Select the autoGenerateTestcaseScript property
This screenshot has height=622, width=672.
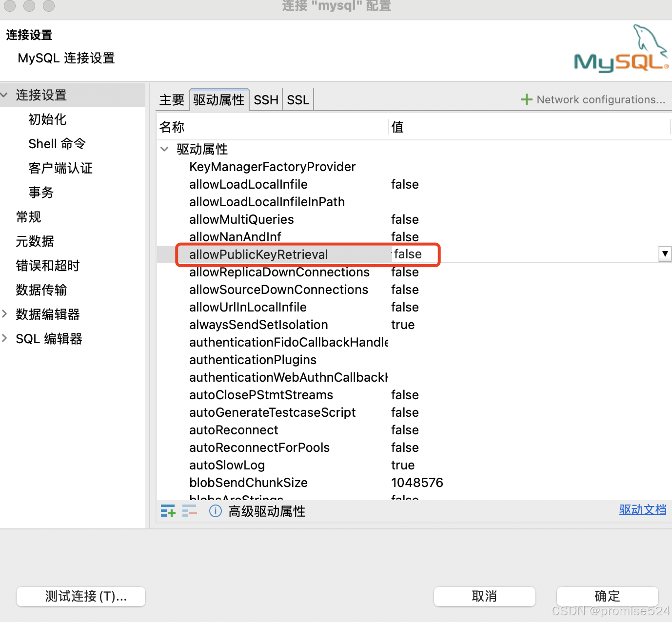click(272, 412)
